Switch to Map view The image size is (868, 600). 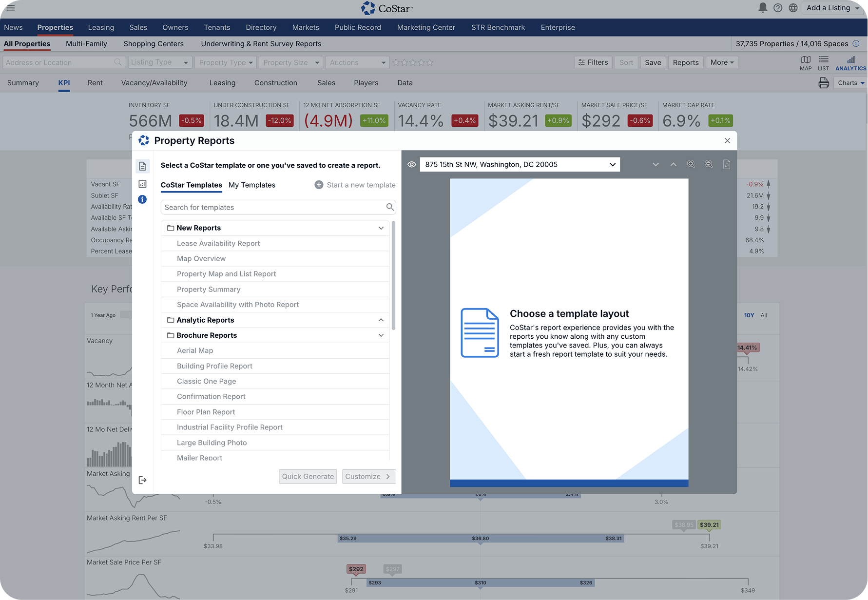point(806,62)
